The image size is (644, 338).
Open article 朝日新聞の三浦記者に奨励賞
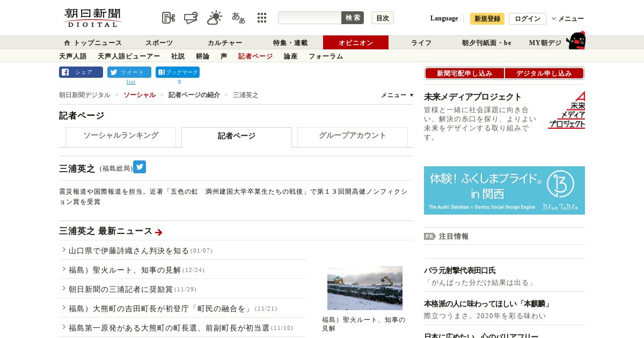pos(121,289)
